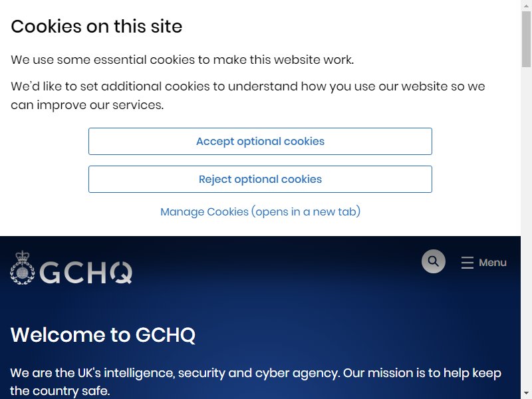Screen dimensions: 532x399
Task: Click the GCHQ wordmark logo
Action: pyautogui.click(x=86, y=273)
